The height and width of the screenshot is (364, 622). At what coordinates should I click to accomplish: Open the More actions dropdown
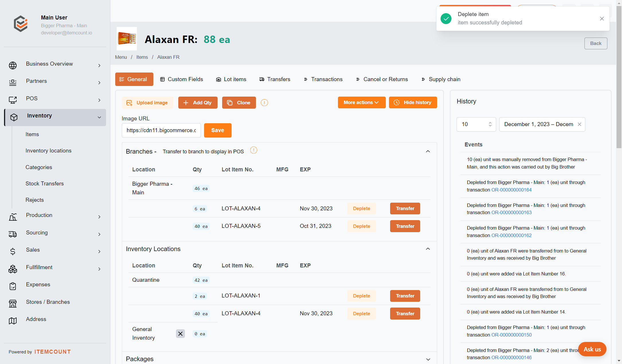361,103
